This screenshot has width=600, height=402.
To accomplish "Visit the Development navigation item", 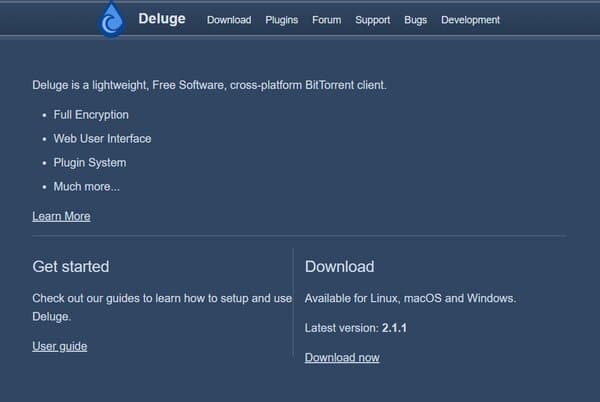I will pos(470,20).
